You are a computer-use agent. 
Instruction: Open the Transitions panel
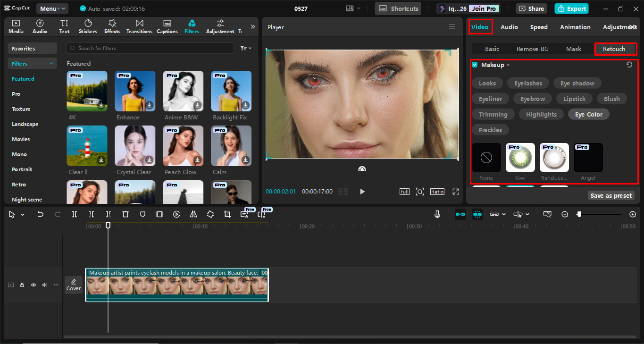pyautogui.click(x=139, y=26)
